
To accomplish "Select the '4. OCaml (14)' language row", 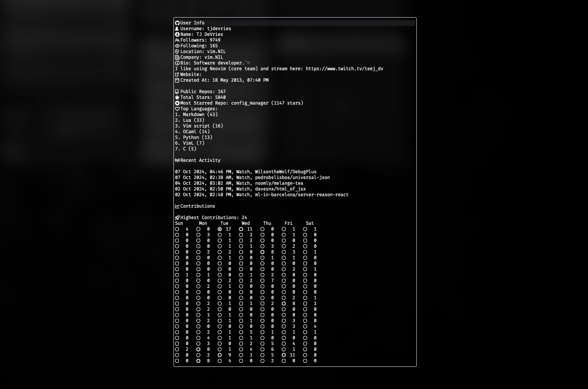I will point(192,132).
